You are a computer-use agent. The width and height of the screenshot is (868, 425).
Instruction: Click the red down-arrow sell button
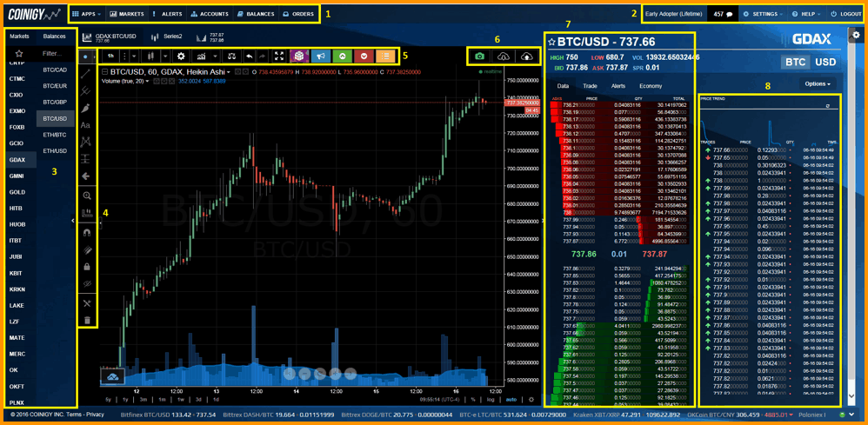click(364, 56)
